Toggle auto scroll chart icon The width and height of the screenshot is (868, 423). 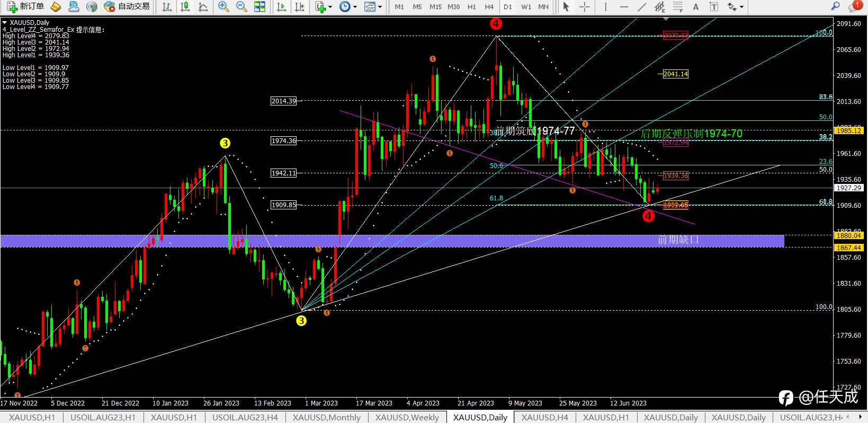point(282,6)
